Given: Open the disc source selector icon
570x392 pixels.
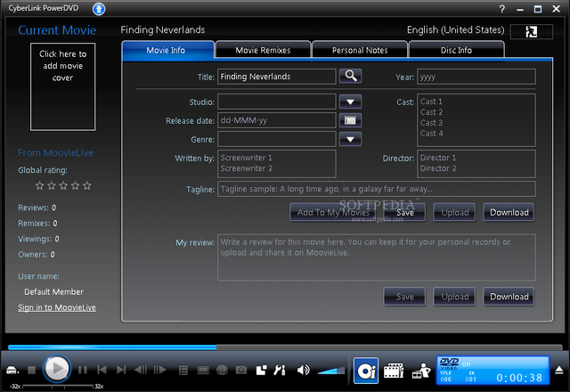Looking at the screenshot, I should coord(12,371).
